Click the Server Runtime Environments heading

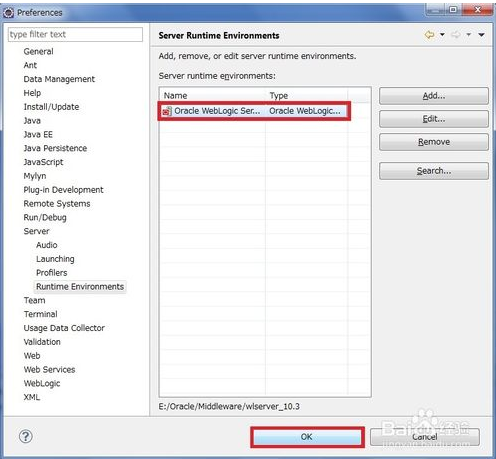click(219, 36)
